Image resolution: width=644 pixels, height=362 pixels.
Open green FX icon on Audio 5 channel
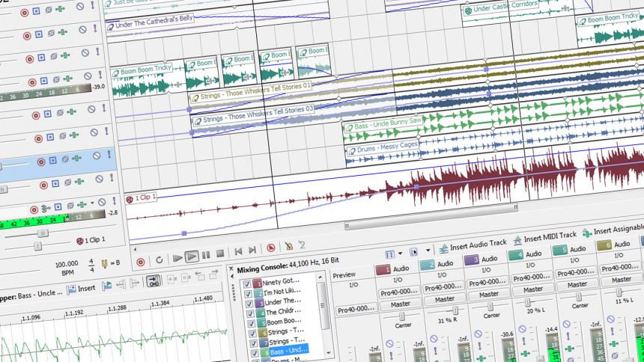(x=569, y=349)
